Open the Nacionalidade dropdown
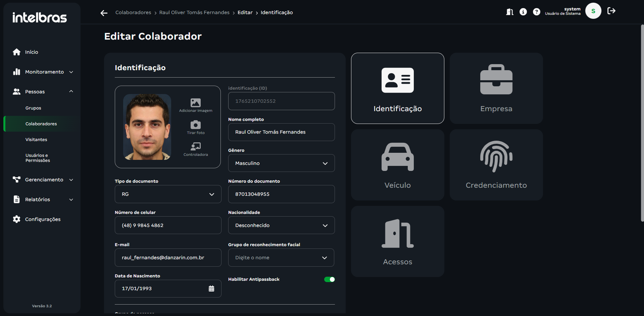 point(281,225)
